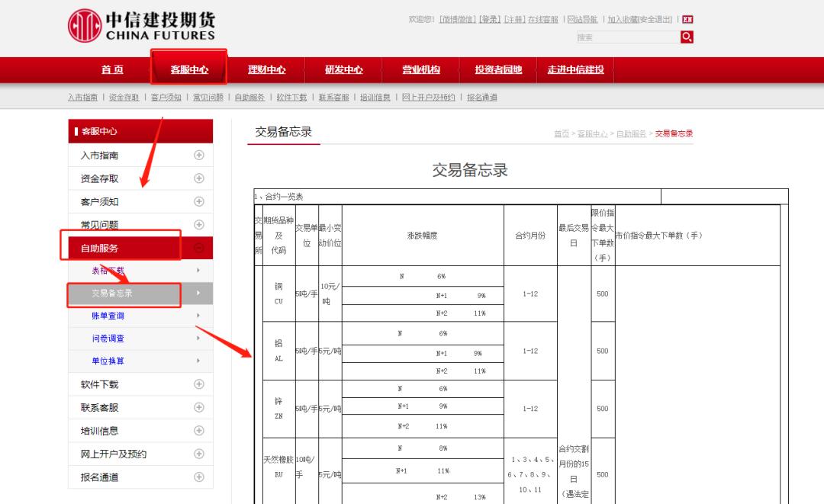Click the plus icon beside 软件下载
The width and height of the screenshot is (824, 504).
click(198, 384)
